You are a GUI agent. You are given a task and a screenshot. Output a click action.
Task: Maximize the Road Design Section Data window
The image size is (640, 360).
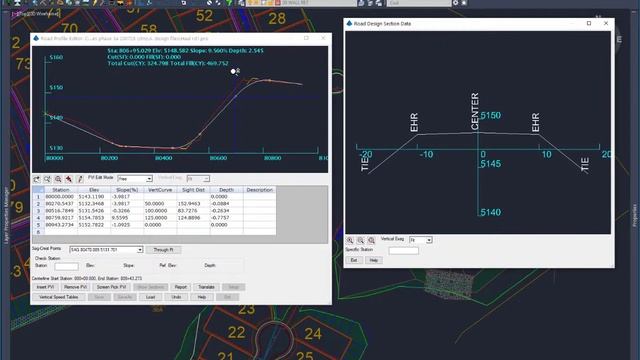[x=589, y=23]
